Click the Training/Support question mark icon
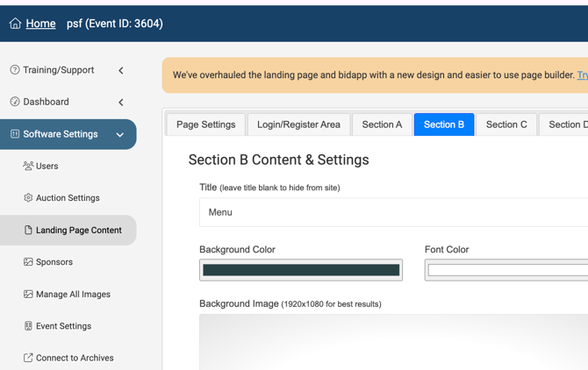The image size is (588, 370). [15, 70]
